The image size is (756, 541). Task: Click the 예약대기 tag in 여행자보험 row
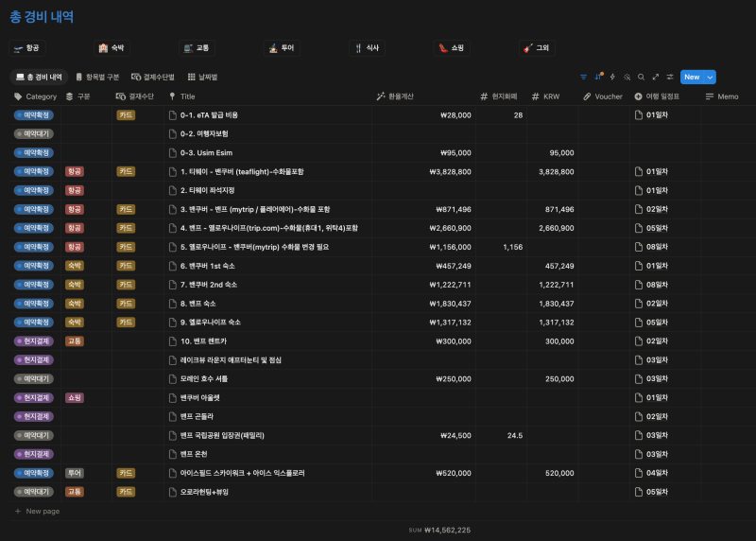pos(34,133)
